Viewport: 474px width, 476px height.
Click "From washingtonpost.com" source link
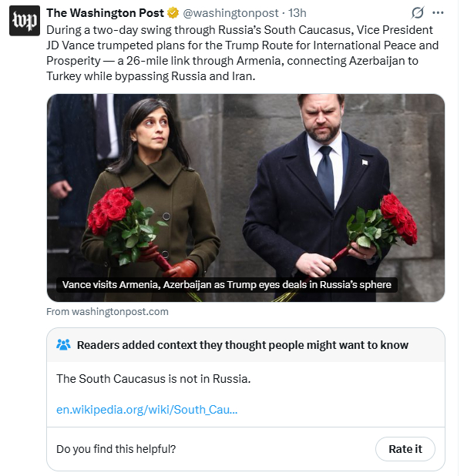click(x=107, y=312)
